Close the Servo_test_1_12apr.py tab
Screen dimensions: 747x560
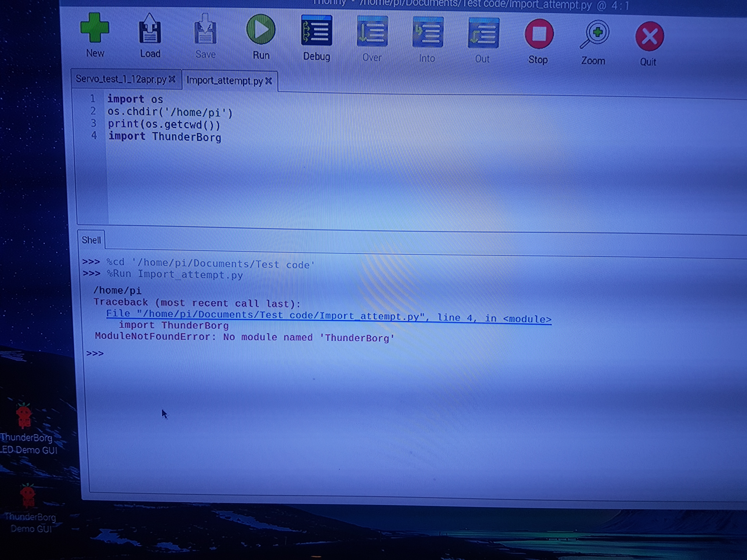172,79
